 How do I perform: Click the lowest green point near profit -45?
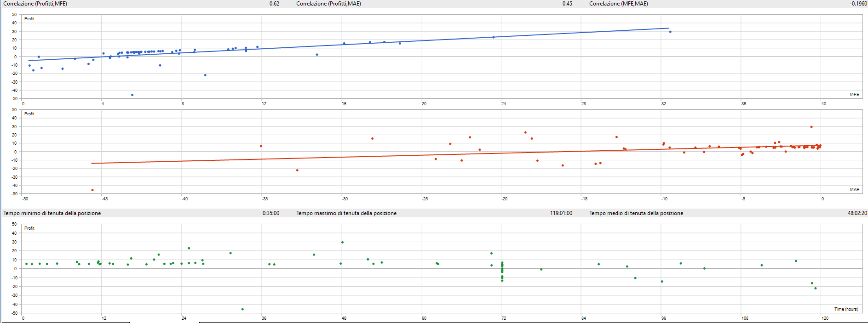point(242,309)
